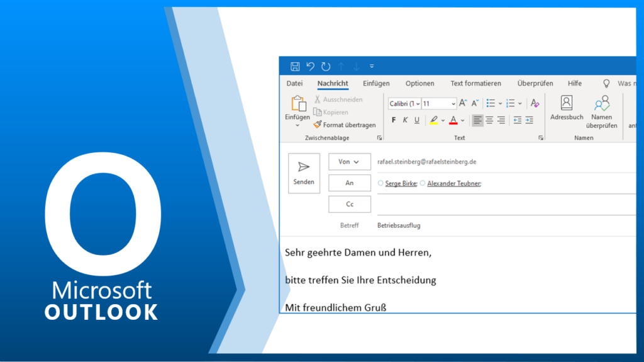Click the lightbulb search icon
This screenshot has height=362, width=644.
point(606,84)
